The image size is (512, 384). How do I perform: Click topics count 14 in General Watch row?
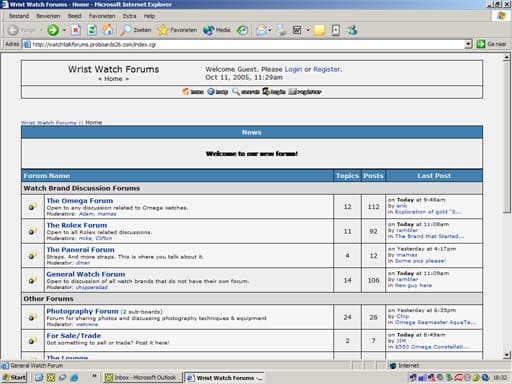tap(347, 280)
